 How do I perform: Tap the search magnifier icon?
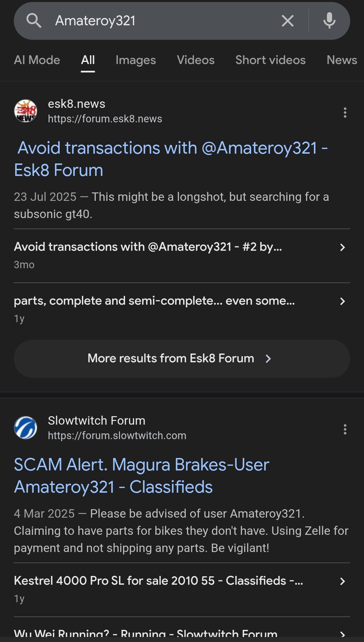(34, 21)
